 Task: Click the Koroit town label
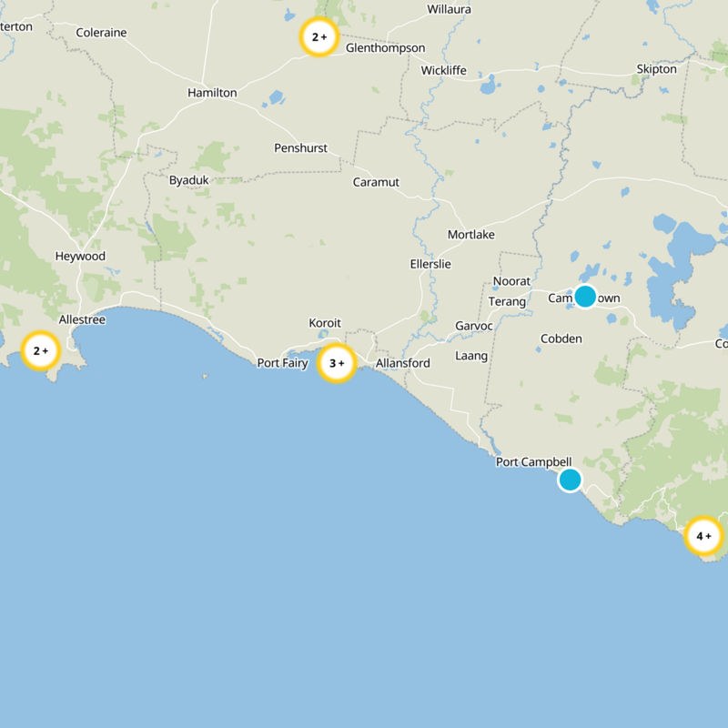tap(325, 322)
